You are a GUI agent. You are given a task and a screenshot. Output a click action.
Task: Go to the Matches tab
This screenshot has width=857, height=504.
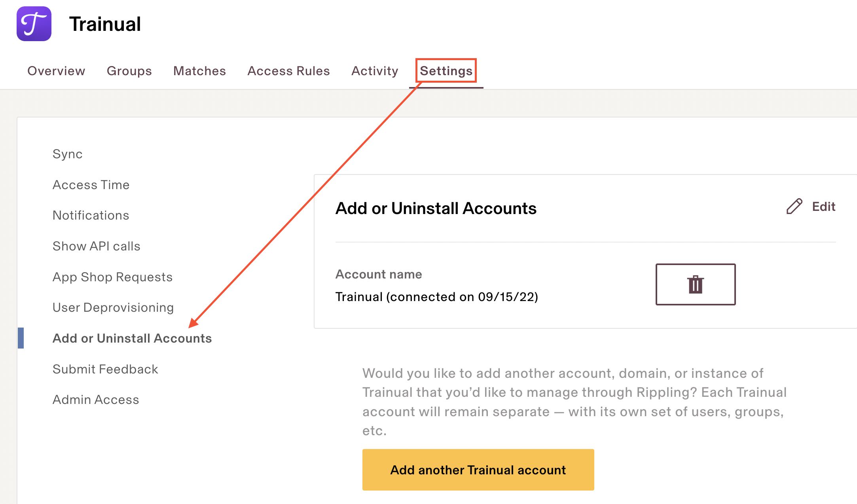[199, 71]
